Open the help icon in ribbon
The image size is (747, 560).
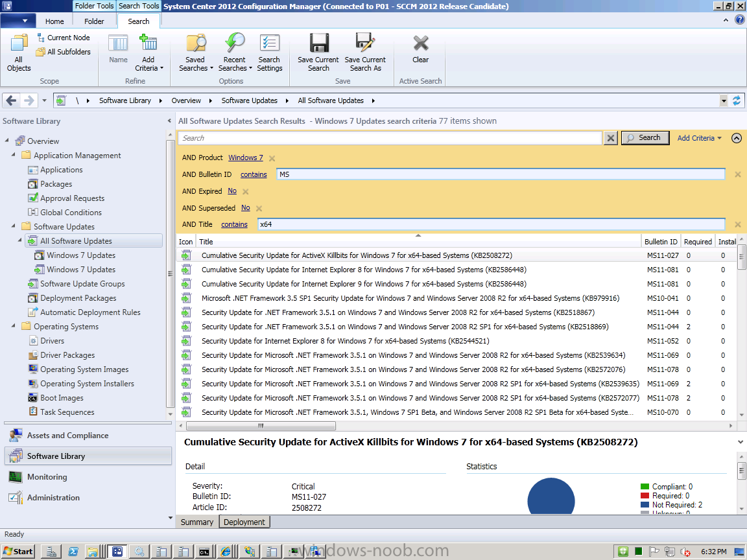[739, 20]
